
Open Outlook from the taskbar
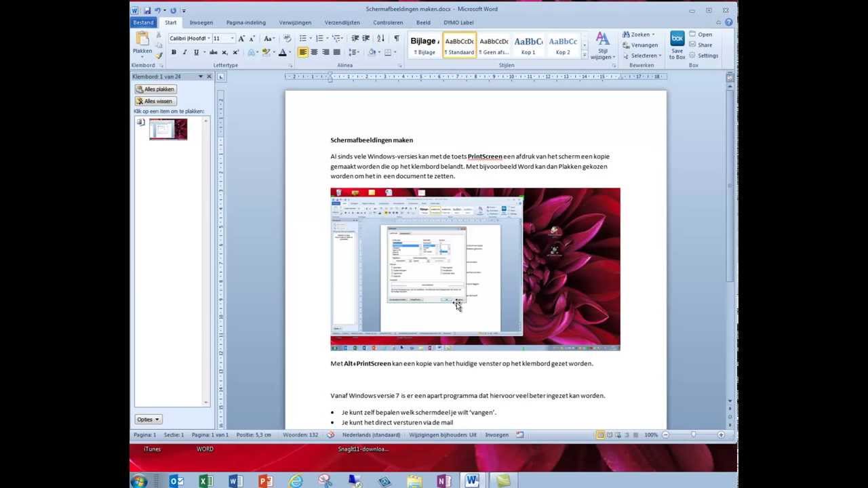click(176, 481)
